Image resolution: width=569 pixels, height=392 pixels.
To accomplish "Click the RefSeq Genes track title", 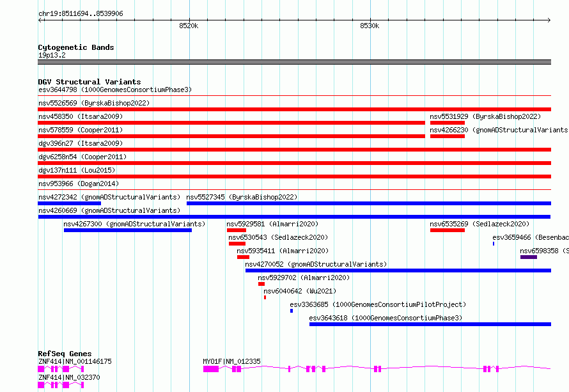I will coord(65,354).
